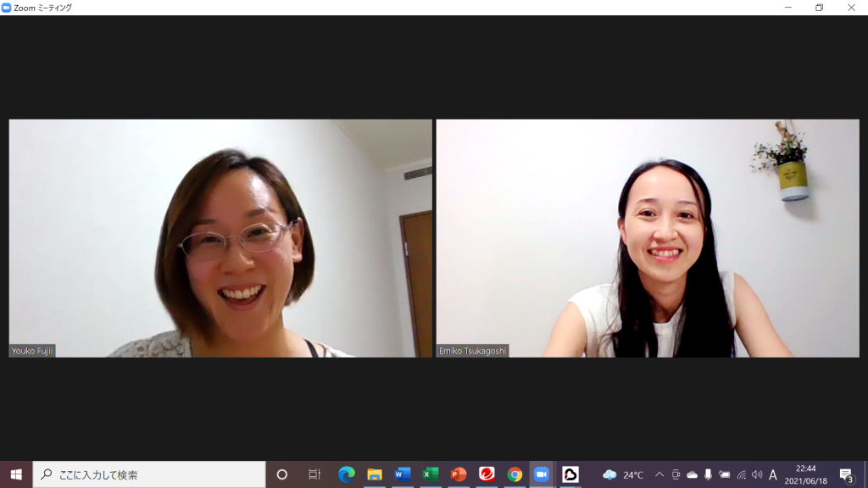Restore down the Zoom window
Screen dimensions: 868x488
point(820,8)
